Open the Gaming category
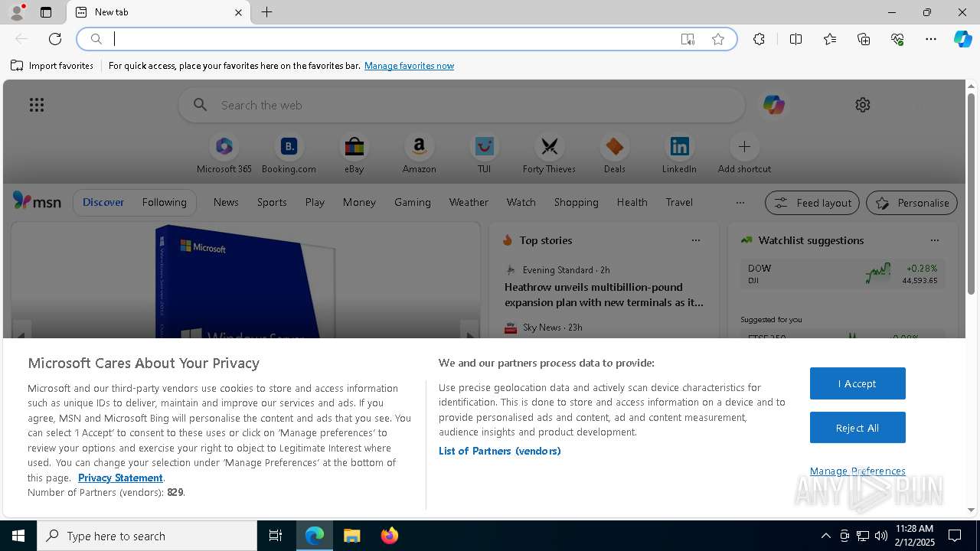This screenshot has height=551, width=980. (x=413, y=202)
